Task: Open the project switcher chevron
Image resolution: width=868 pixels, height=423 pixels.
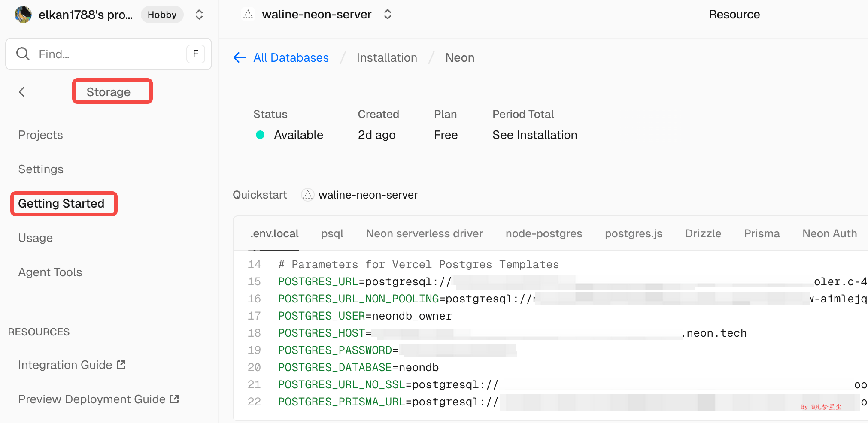Action: [199, 14]
